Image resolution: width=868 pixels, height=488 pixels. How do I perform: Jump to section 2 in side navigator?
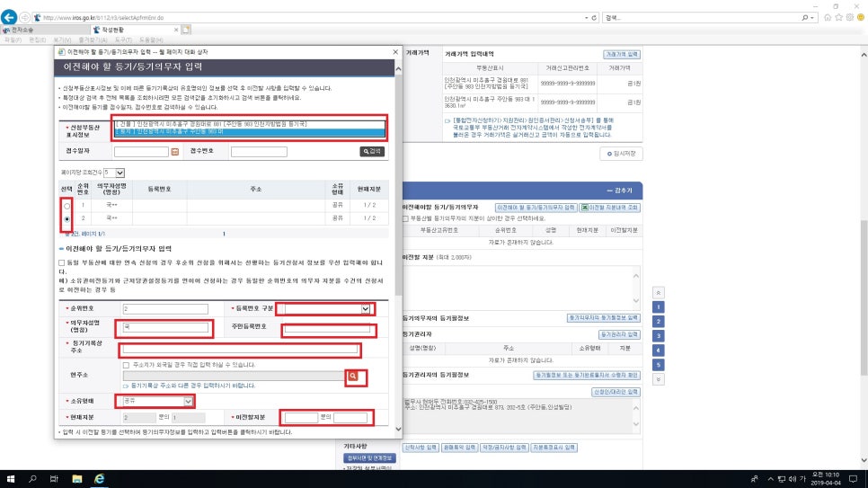(659, 321)
